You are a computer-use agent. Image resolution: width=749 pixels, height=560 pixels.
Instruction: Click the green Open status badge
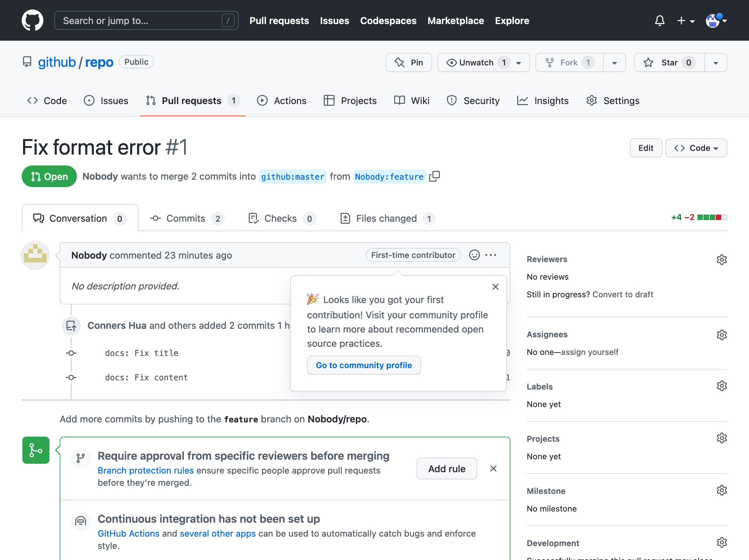(x=49, y=176)
